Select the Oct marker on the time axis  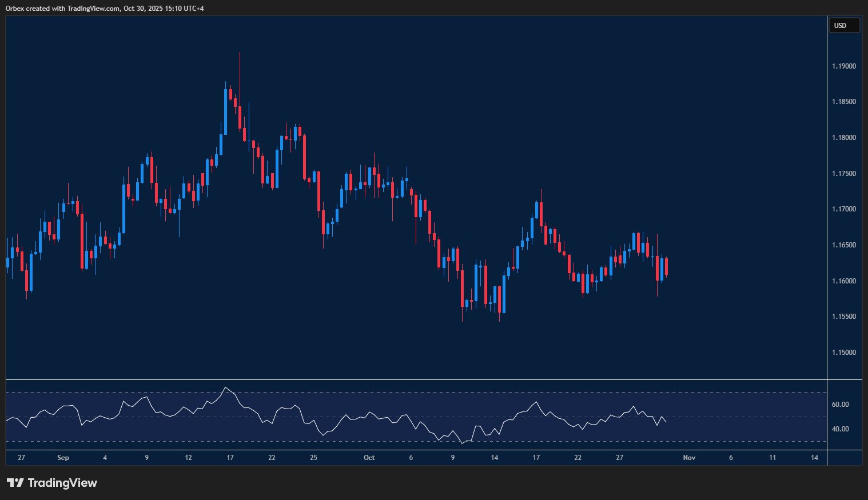point(369,458)
